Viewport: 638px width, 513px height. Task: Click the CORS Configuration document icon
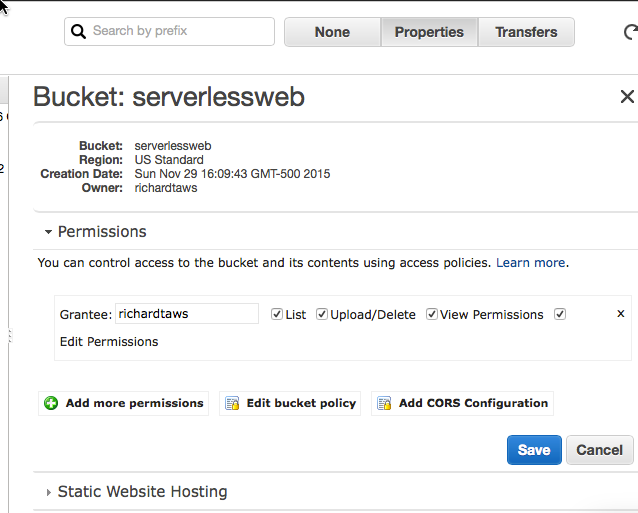tap(384, 404)
